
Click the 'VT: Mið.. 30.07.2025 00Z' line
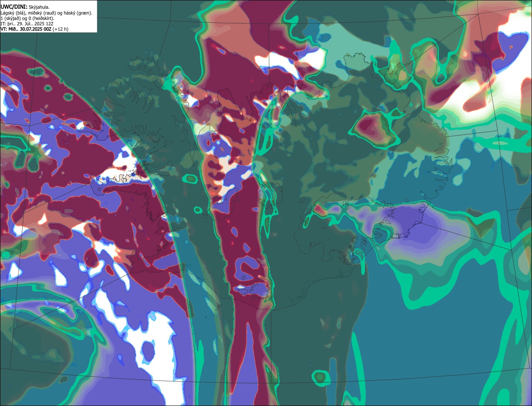34,29
